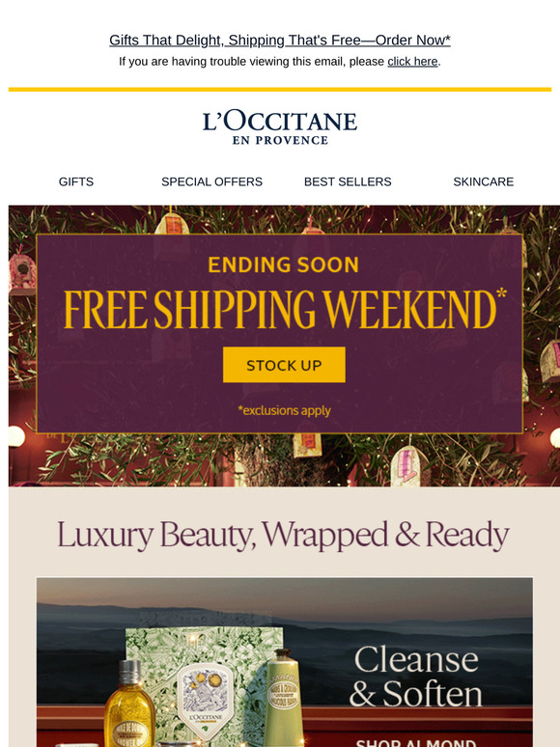Go to the Best Sellers section
The width and height of the screenshot is (560, 747).
tap(348, 181)
